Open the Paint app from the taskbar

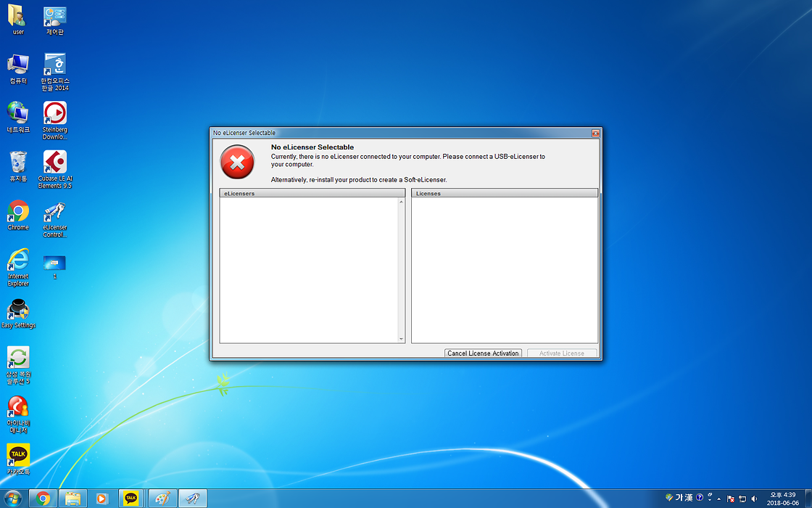162,498
